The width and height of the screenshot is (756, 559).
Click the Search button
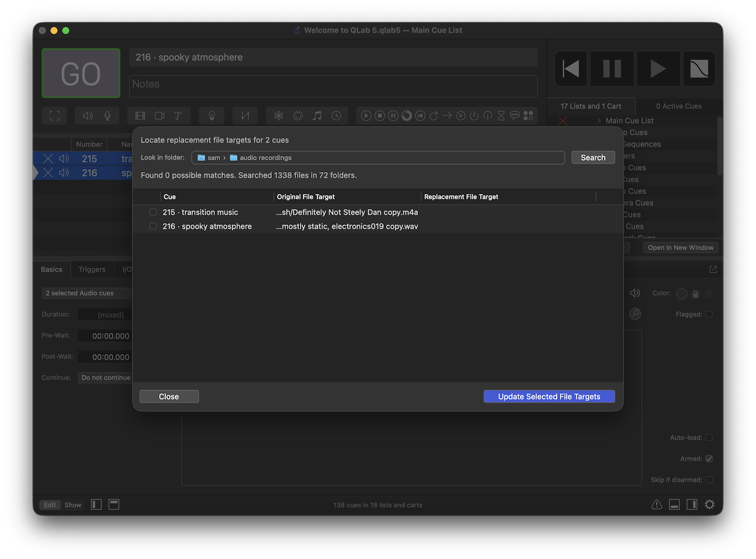point(593,157)
